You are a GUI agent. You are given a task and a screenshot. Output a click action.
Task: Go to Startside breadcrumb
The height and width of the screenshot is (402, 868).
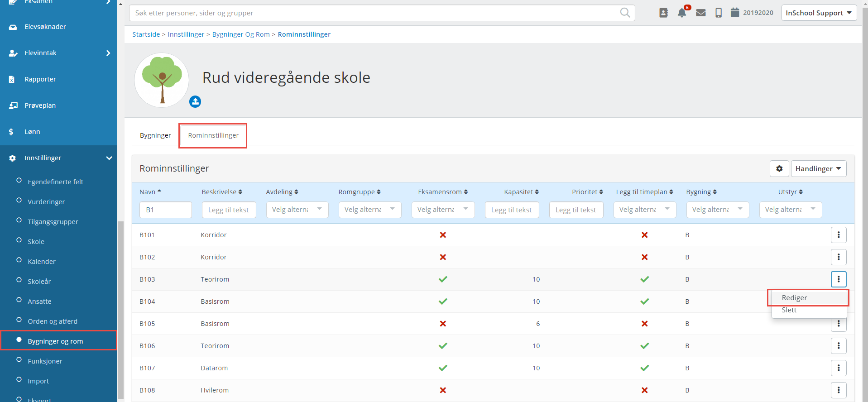(146, 34)
